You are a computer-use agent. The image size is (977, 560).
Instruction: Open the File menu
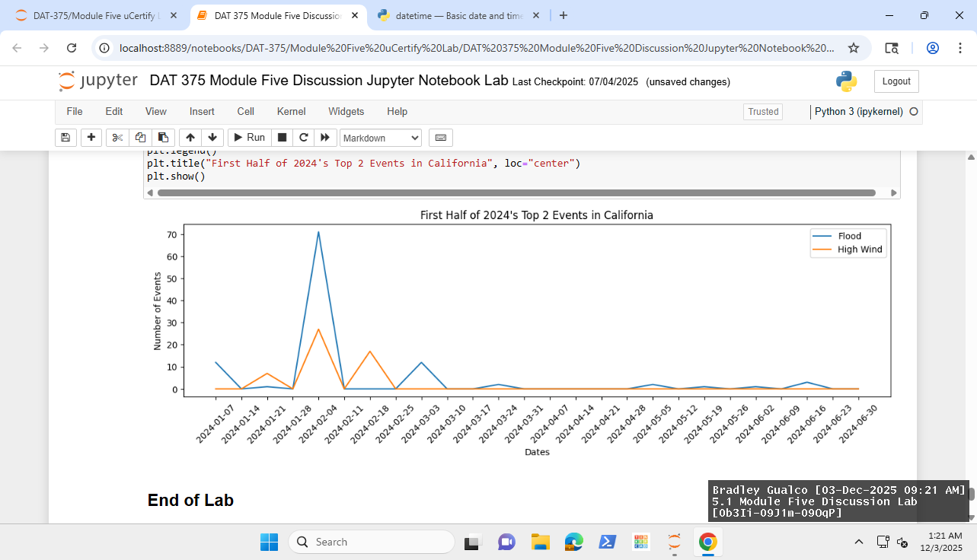point(75,111)
